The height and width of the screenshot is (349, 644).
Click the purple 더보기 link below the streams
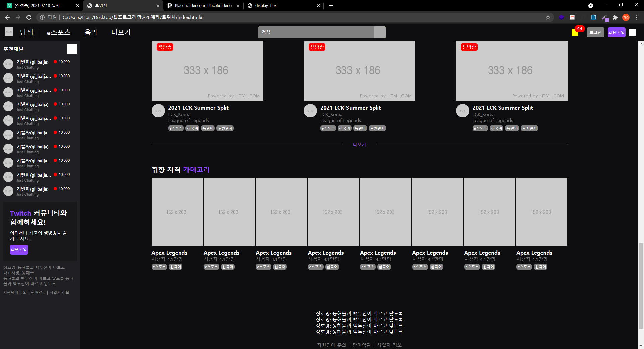click(x=359, y=145)
